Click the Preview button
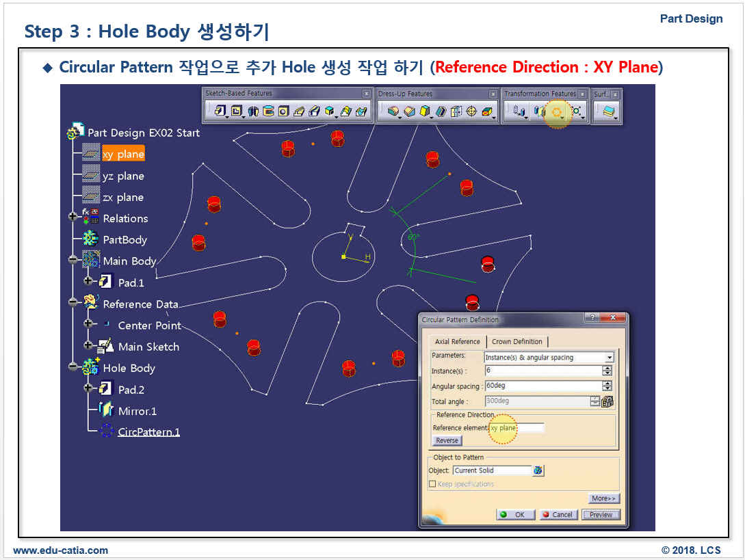This screenshot has height=560, width=745. coord(601,515)
